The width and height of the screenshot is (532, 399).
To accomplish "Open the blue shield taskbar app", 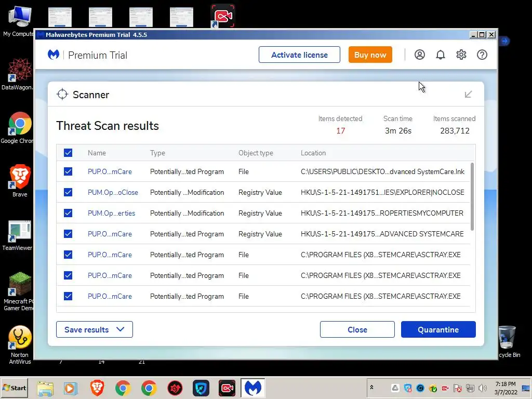I will 201,388.
